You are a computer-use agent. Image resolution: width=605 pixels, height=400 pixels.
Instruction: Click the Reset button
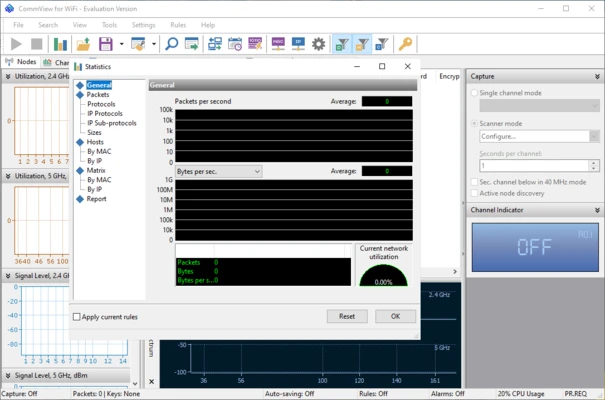point(347,316)
